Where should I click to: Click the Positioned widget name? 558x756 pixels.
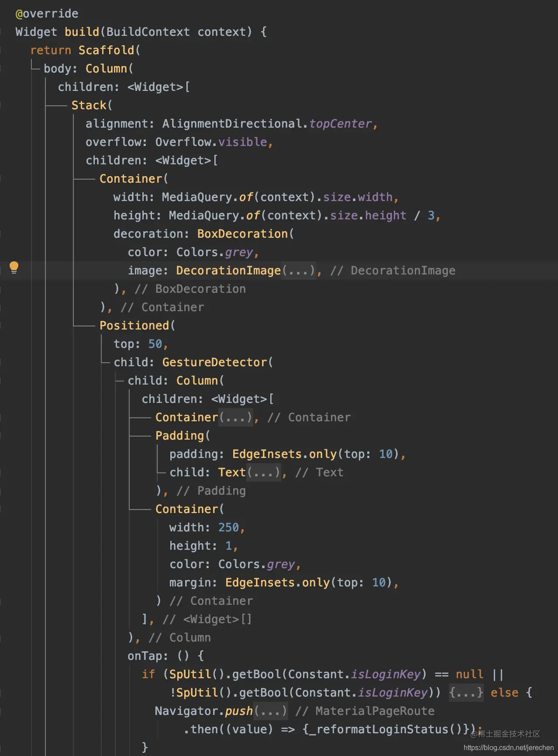[x=134, y=326]
